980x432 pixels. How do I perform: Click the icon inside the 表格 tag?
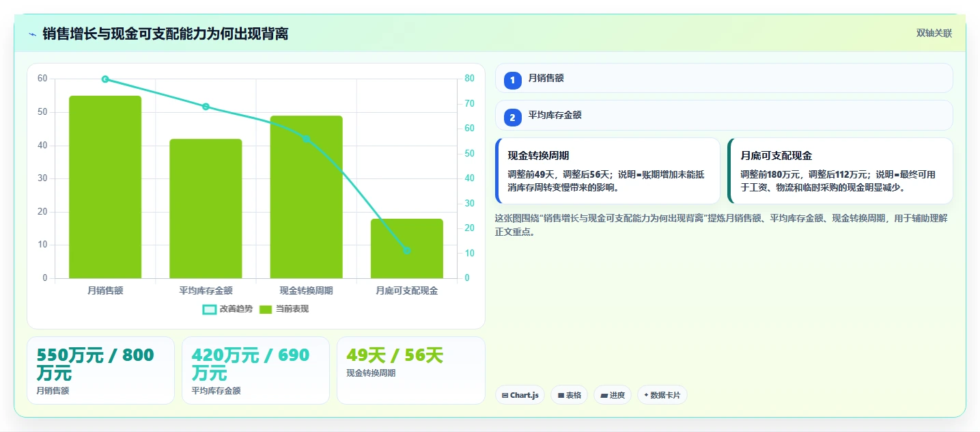tap(561, 395)
